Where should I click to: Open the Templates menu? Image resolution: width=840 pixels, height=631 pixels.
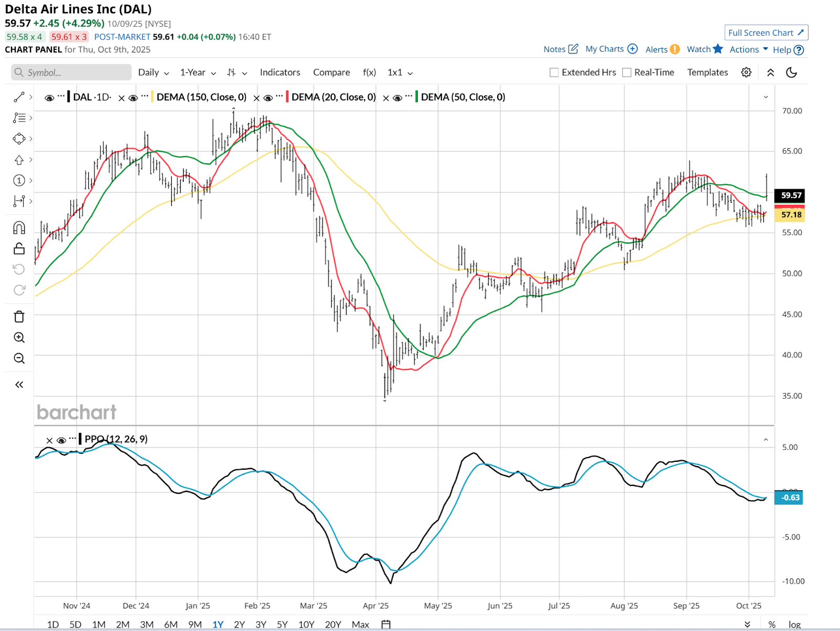707,73
